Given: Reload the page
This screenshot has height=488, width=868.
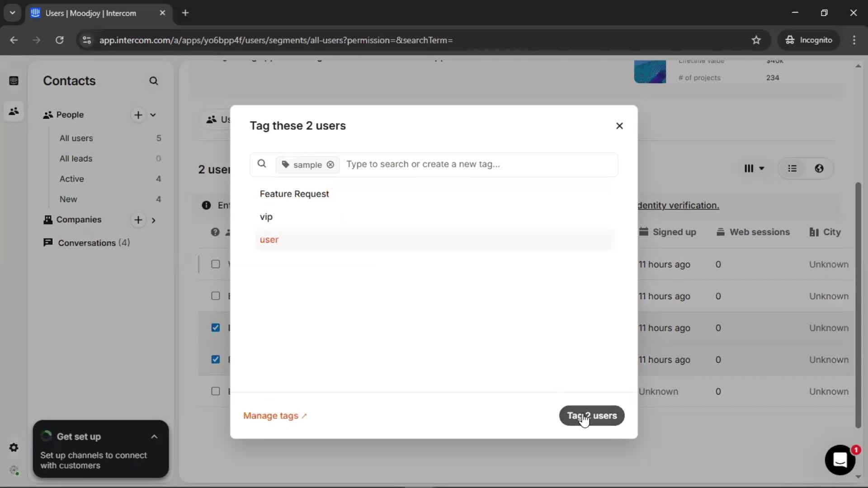Looking at the screenshot, I should point(59,40).
